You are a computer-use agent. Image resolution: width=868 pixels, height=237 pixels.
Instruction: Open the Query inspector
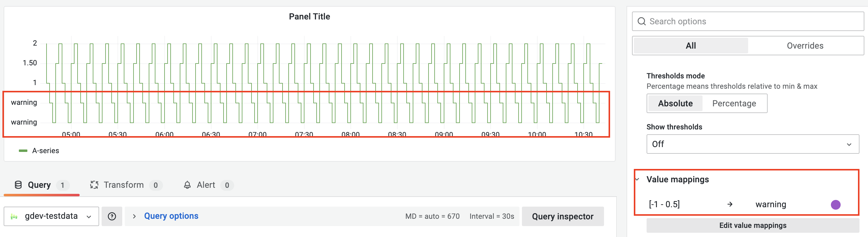click(562, 216)
